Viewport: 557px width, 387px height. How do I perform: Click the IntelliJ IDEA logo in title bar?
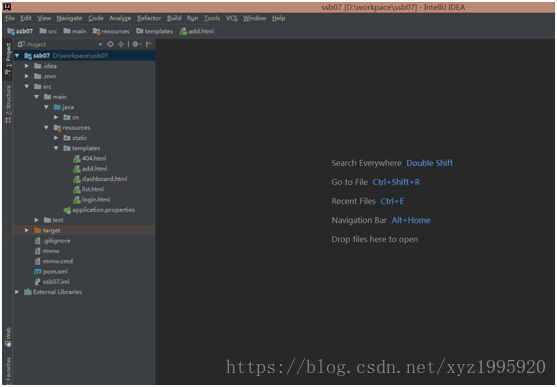tap(7, 7)
